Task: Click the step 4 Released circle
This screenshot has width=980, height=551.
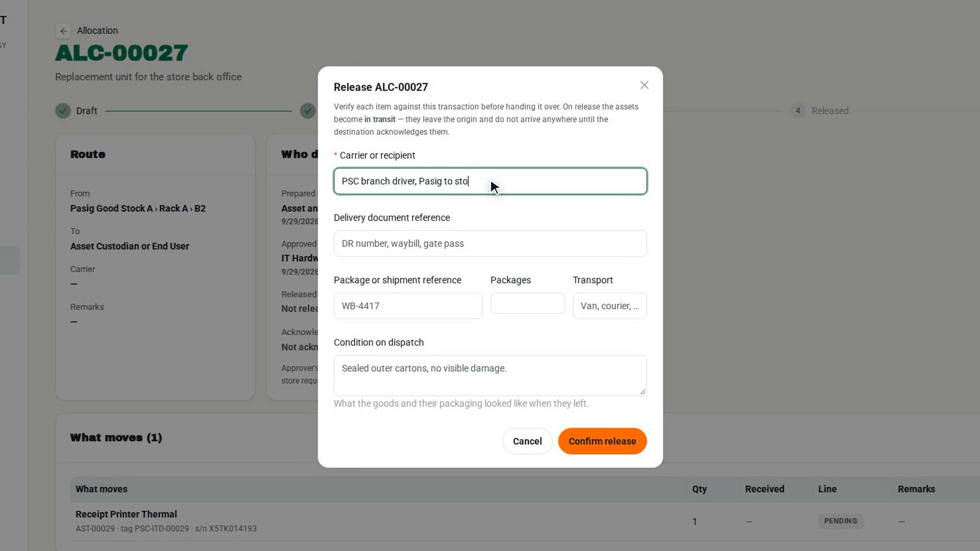Action: [798, 111]
